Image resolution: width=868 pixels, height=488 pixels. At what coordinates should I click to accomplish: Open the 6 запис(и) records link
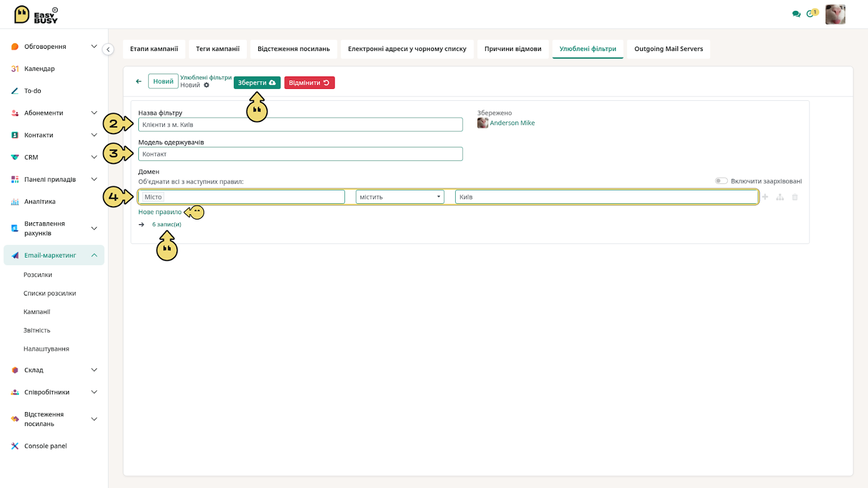(167, 224)
